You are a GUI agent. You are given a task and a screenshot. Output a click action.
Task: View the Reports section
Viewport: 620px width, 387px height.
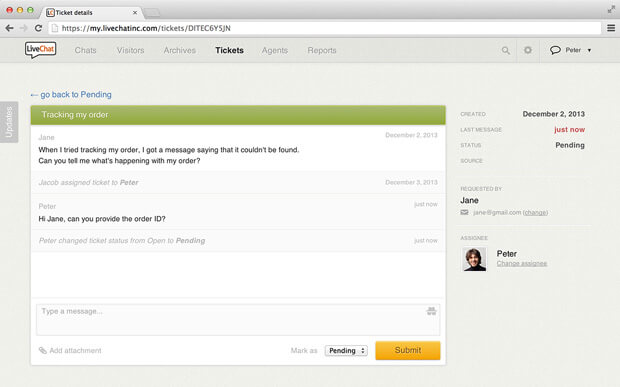coord(322,50)
